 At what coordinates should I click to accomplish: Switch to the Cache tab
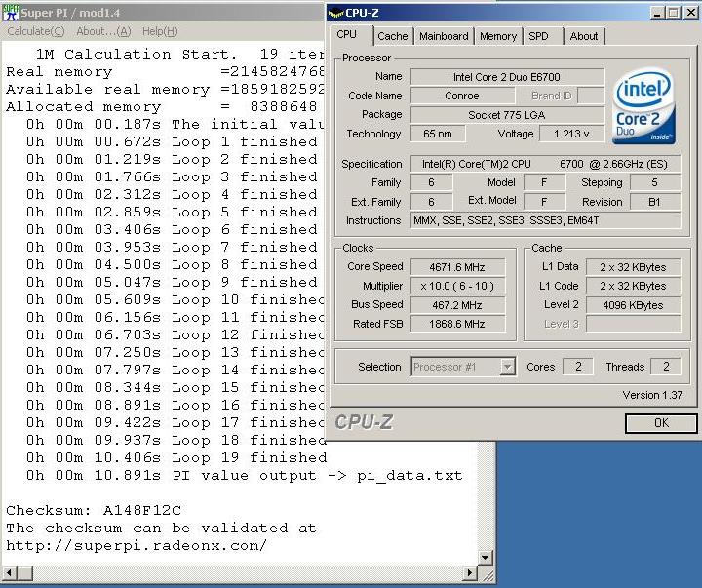pos(393,36)
